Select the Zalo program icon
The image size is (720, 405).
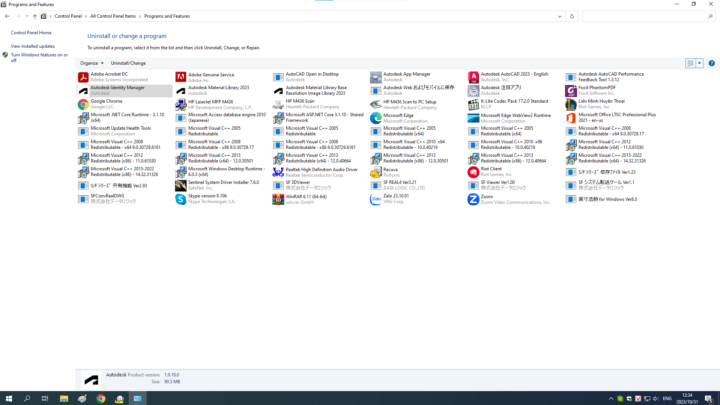[x=376, y=199]
